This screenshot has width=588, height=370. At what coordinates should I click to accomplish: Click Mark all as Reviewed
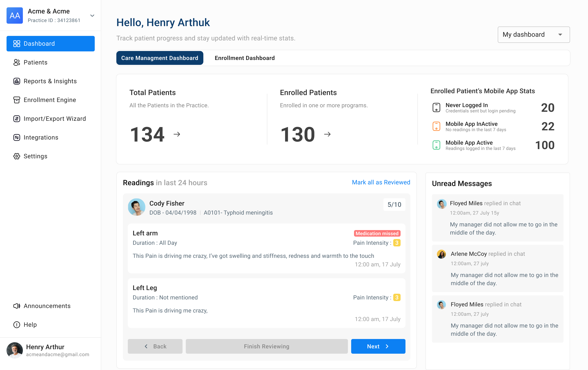[x=381, y=182]
